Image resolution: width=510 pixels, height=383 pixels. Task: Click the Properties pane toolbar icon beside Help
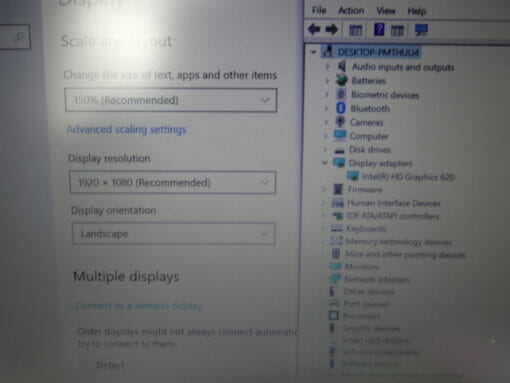(397, 30)
